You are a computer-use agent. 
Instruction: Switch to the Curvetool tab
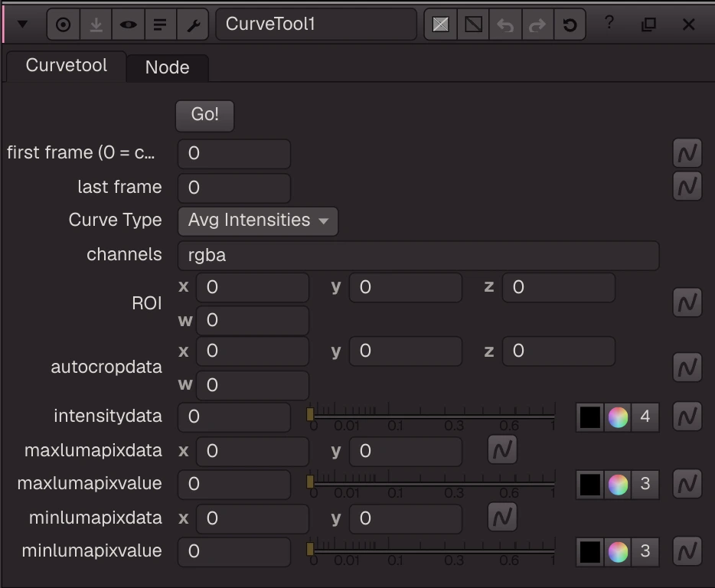tap(66, 66)
